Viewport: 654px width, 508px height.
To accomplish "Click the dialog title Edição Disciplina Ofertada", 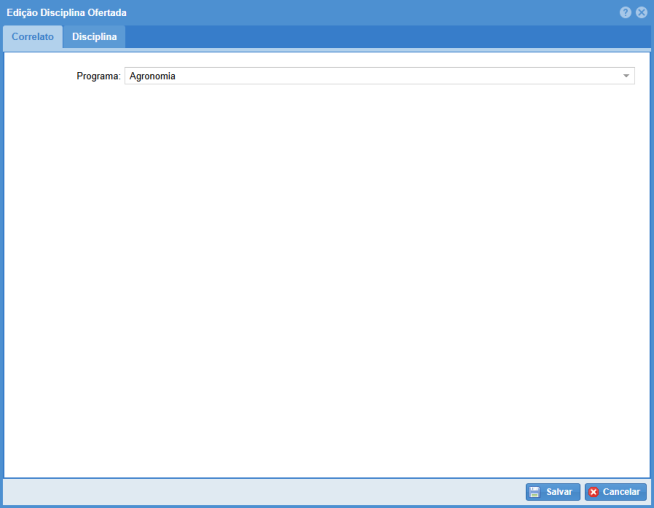I will 66,13.
